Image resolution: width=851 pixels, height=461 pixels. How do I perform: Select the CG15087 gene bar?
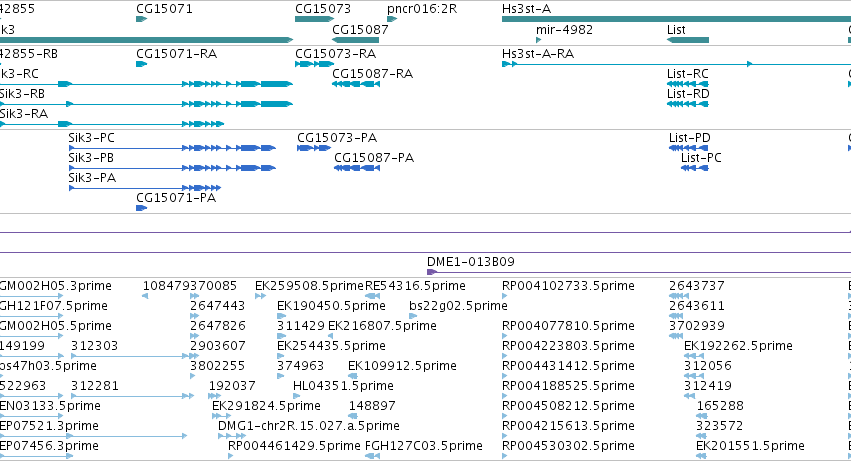tap(355, 40)
